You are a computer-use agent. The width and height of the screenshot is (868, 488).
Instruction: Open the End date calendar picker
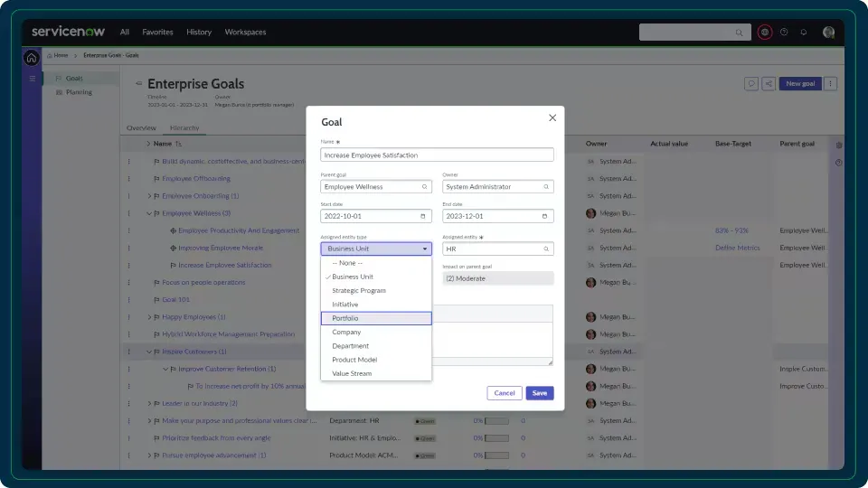click(544, 216)
